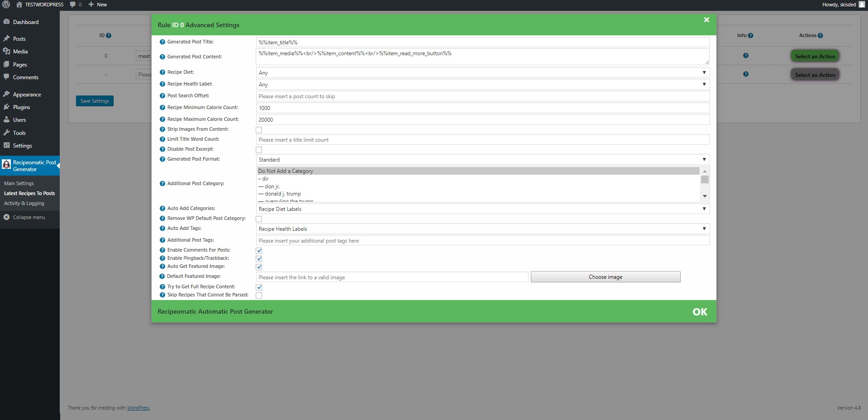868x420 pixels.
Task: Click help icon beside Remove WP Default Post Category
Action: pos(162,219)
